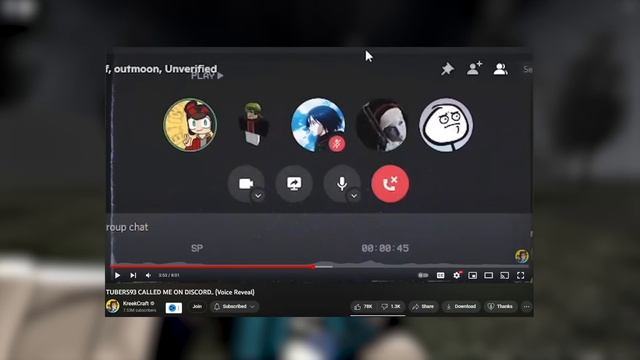
Task: Open the Subscribed notification dropdown
Action: 234,306
